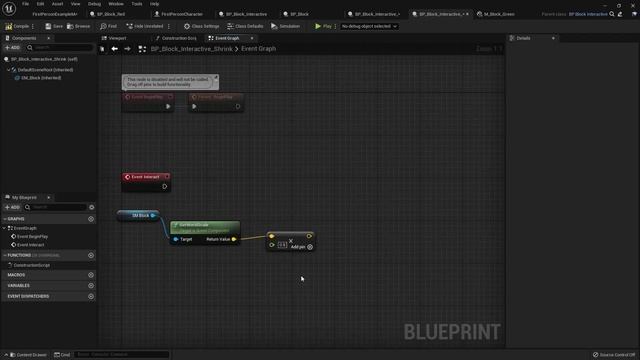
Task: Open the File menu
Action: 25,4
